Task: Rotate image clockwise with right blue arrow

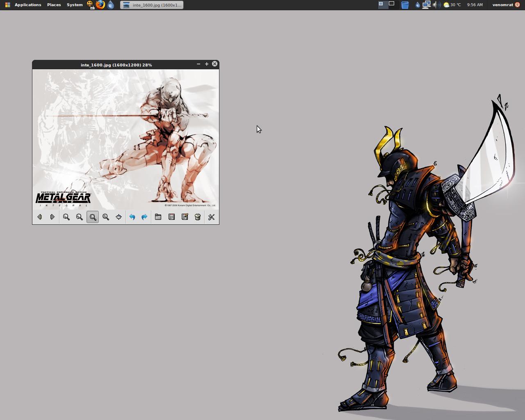Action: [x=144, y=217]
